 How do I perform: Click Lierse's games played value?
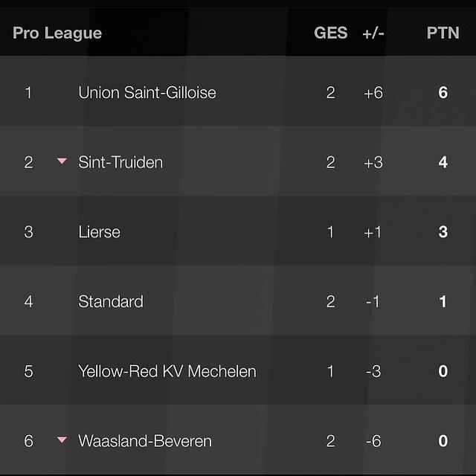pyautogui.click(x=331, y=232)
